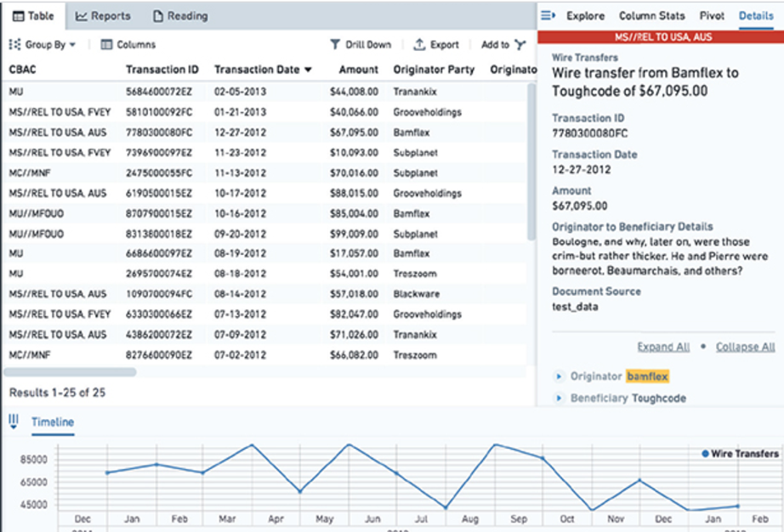Click the Columns grid icon
The height and width of the screenshot is (532, 784).
click(x=106, y=45)
